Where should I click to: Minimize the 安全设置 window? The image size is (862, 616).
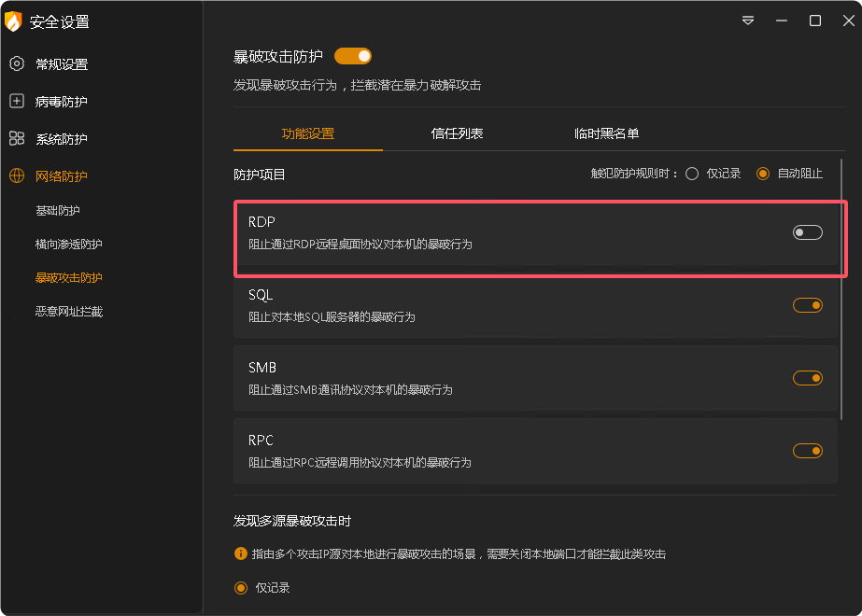(781, 21)
